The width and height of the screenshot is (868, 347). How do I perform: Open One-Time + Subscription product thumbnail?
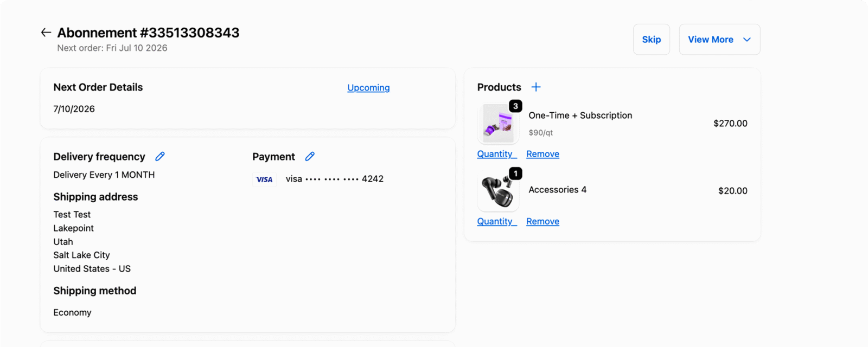(x=498, y=123)
